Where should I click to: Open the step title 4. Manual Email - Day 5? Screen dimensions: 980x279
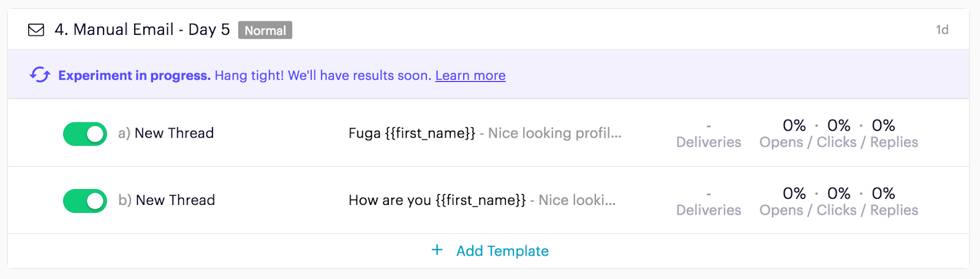coord(142,30)
